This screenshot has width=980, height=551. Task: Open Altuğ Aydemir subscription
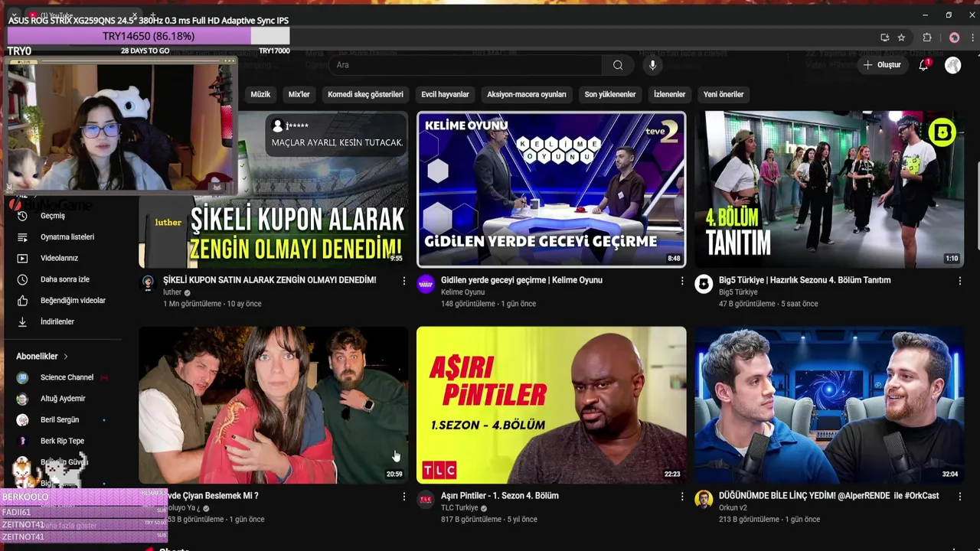[x=61, y=399]
